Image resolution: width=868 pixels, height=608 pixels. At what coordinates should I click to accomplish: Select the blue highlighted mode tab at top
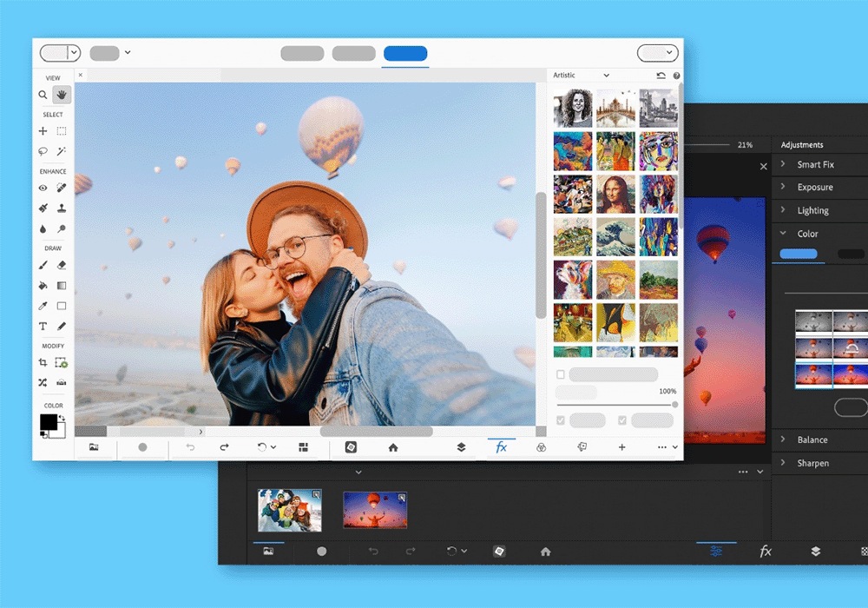[405, 54]
